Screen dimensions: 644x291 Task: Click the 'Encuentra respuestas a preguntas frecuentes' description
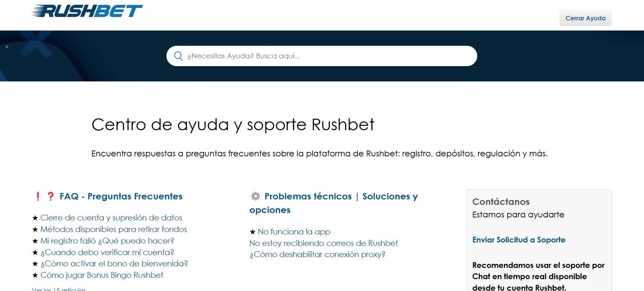(x=319, y=153)
